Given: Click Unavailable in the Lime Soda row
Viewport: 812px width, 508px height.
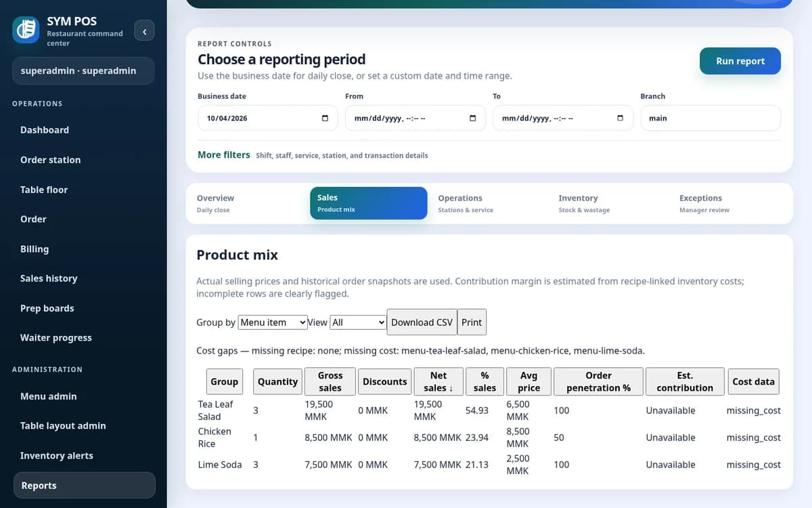Looking at the screenshot, I should (670, 465).
